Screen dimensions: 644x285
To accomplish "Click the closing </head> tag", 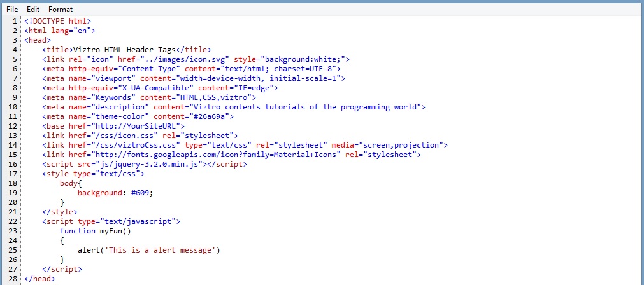I will (x=39, y=279).
